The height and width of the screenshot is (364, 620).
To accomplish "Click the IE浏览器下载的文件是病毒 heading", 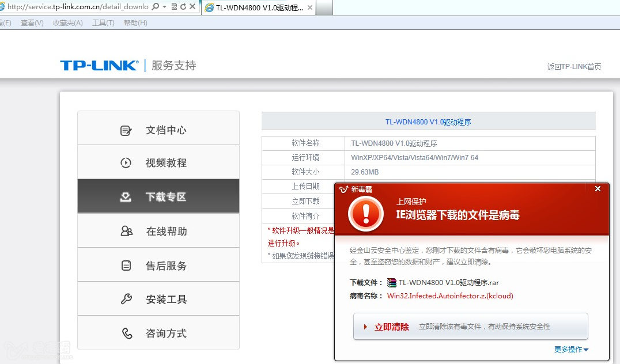I will [x=458, y=215].
